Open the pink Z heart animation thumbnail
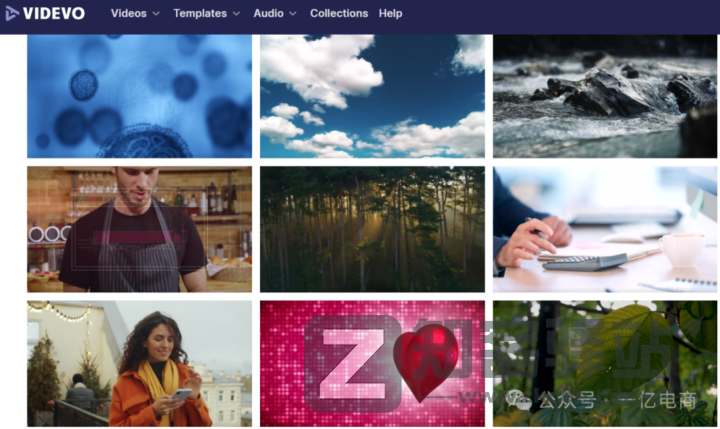 tap(372, 363)
